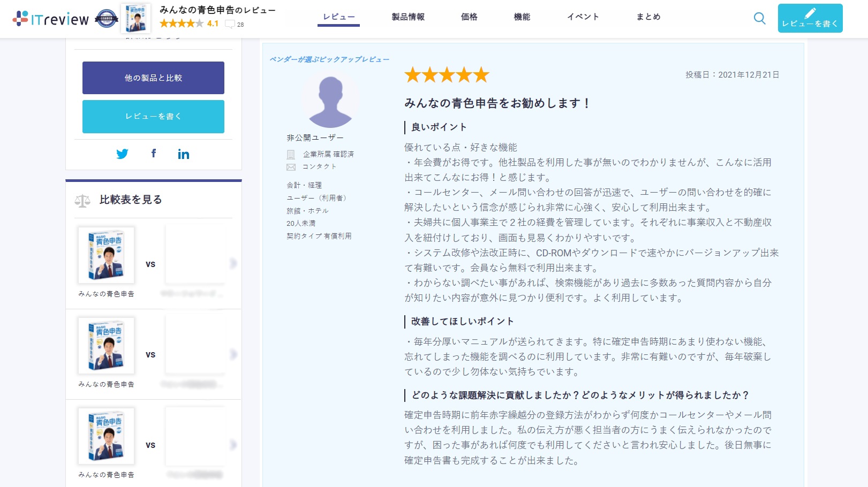Click the sidebar レビューを書く button
Image resolution: width=868 pixels, height=487 pixels.
[x=153, y=116]
